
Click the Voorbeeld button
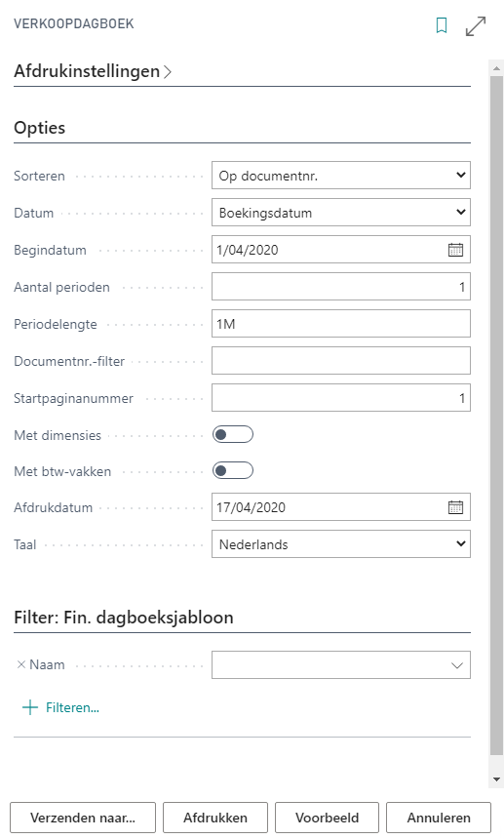coord(328,818)
